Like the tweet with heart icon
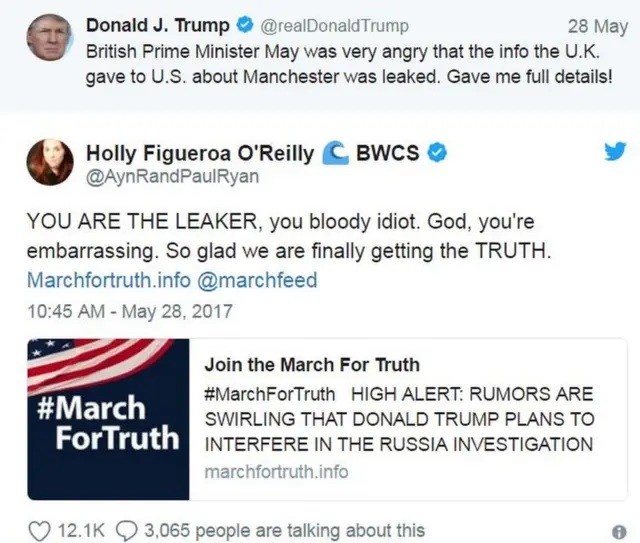Screen dimensions: 640x543 tap(39, 530)
